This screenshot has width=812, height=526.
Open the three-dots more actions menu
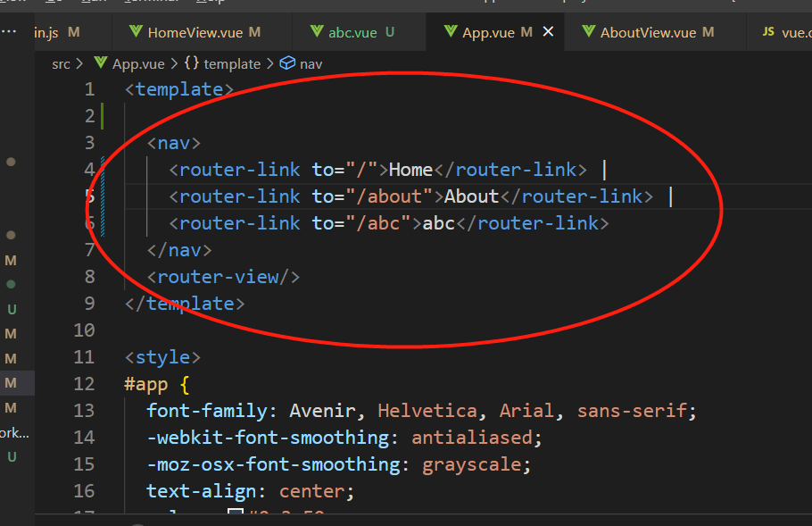pyautogui.click(x=11, y=30)
